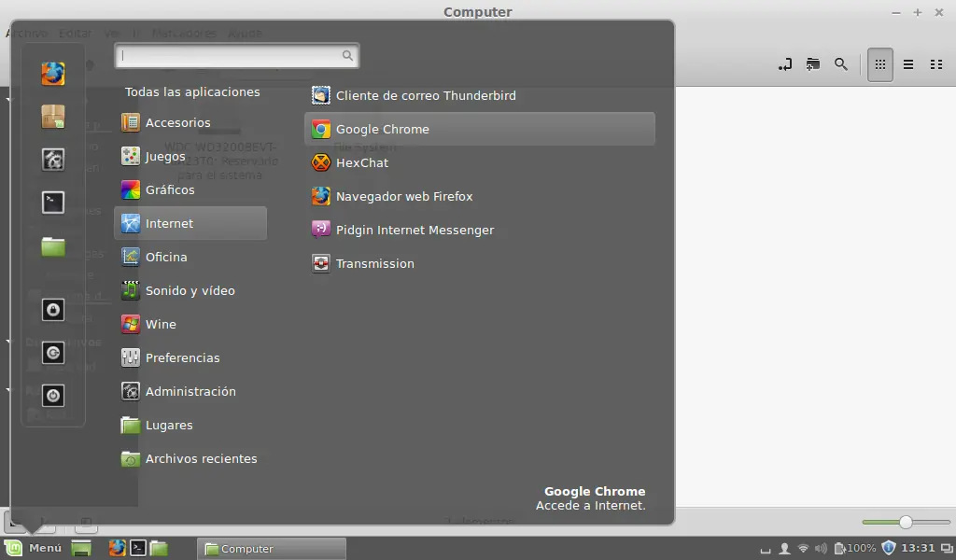Click the HexChat icon
Screen dimensions: 956x560
click(x=321, y=162)
